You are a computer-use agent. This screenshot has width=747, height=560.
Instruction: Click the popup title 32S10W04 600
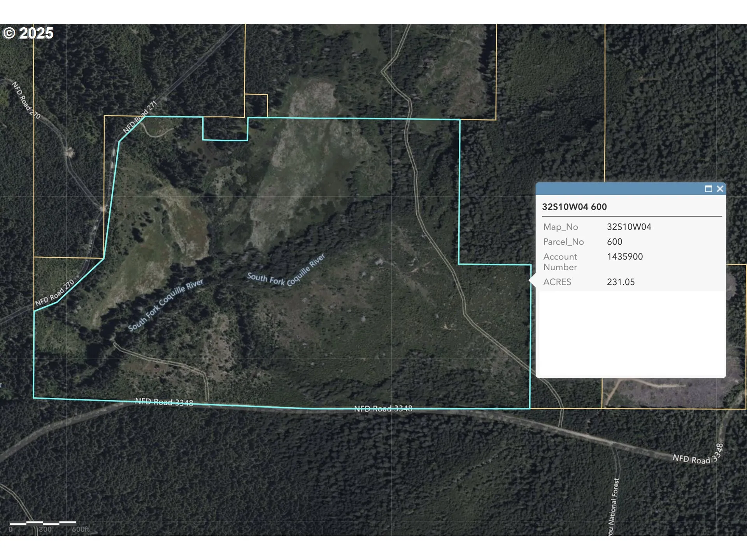tap(574, 207)
